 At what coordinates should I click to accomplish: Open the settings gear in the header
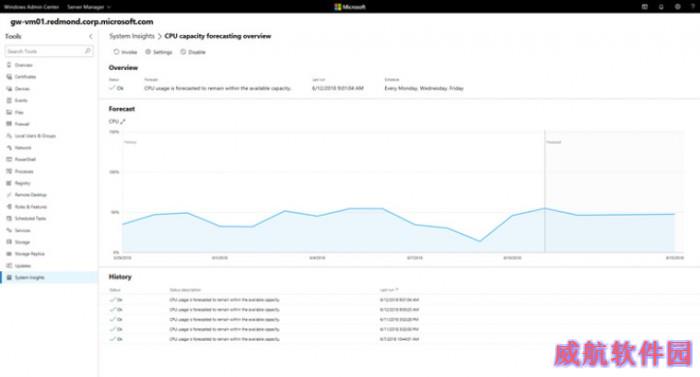678,7
